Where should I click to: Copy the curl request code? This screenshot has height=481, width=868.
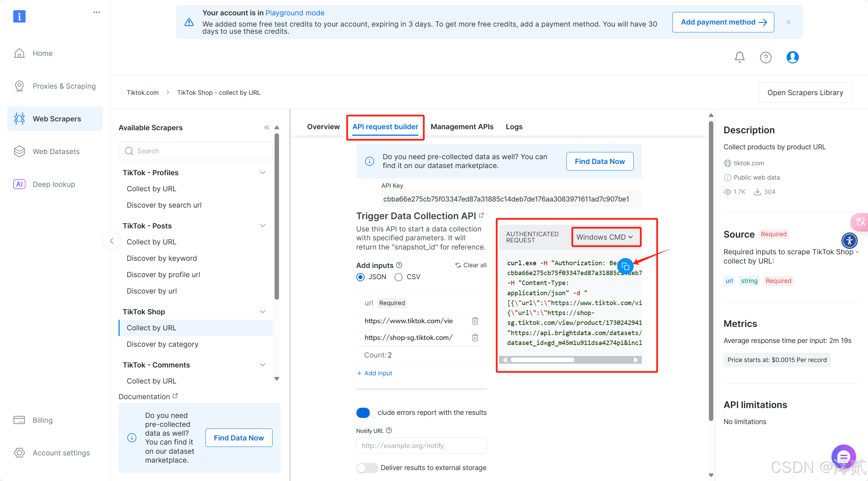625,266
